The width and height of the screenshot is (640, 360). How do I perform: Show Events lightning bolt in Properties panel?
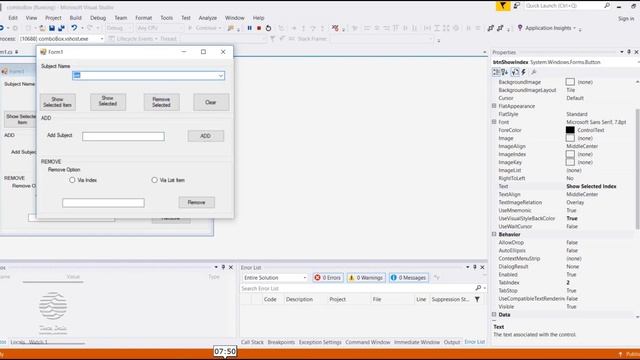pyautogui.click(x=524, y=72)
